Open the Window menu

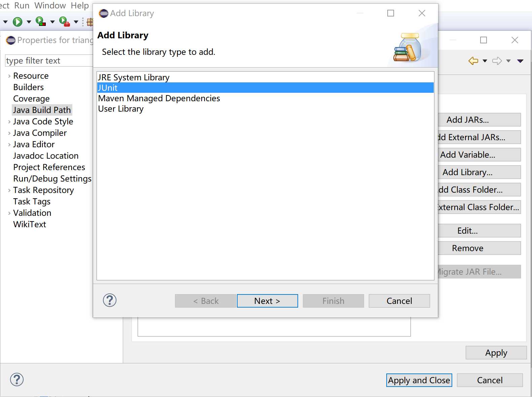coord(50,5)
